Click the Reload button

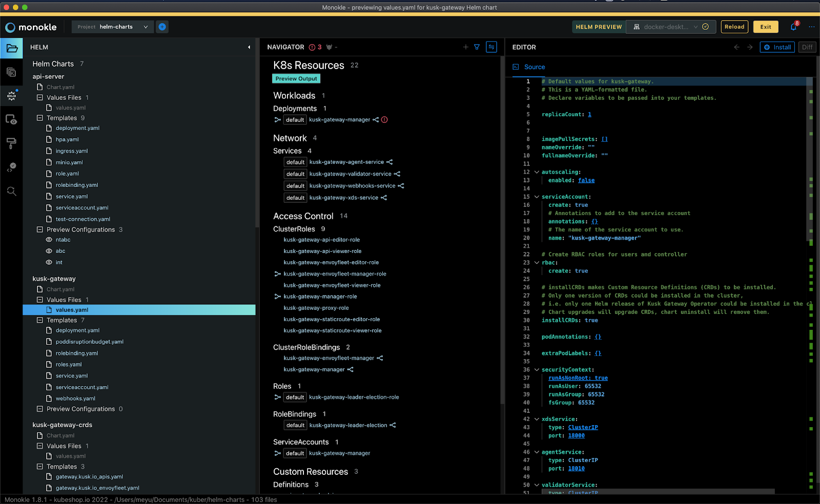(x=734, y=27)
